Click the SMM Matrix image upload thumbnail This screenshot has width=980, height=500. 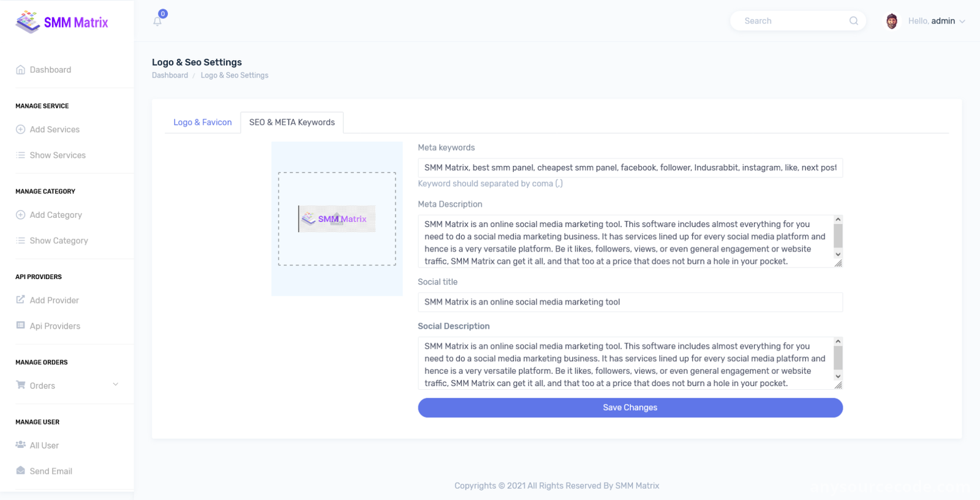[x=337, y=218]
